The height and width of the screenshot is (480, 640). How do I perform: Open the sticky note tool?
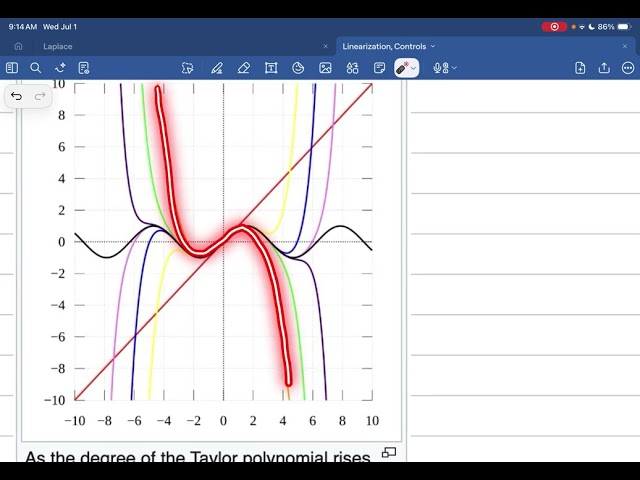click(x=379, y=68)
